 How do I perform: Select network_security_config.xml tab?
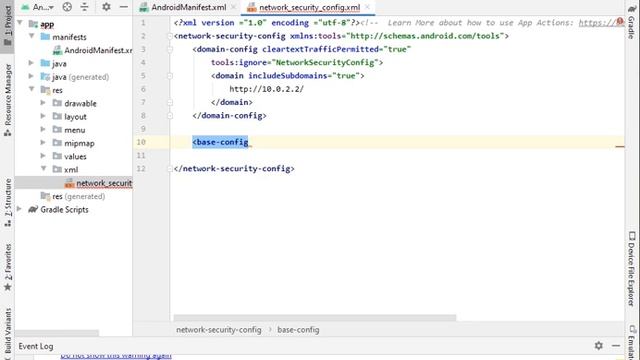coord(309,7)
